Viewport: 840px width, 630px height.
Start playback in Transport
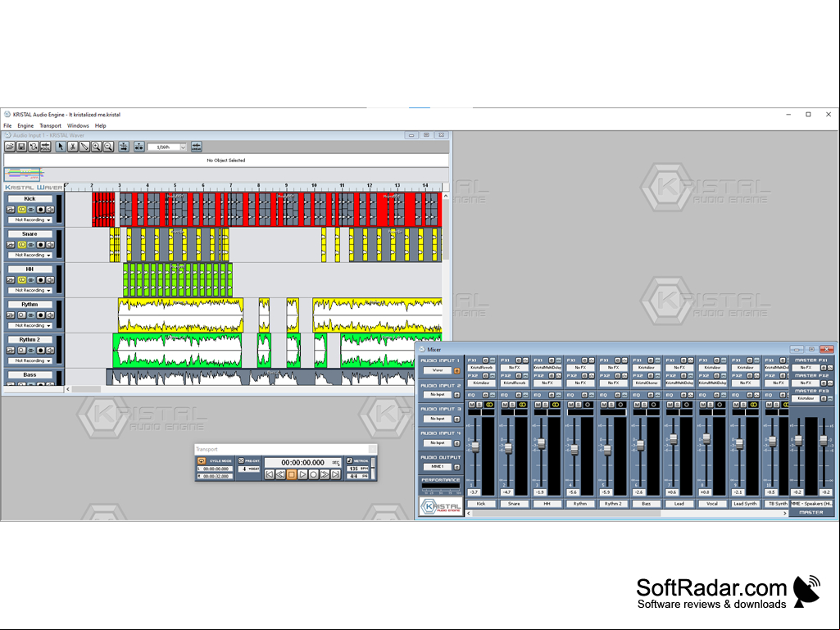[x=302, y=474]
